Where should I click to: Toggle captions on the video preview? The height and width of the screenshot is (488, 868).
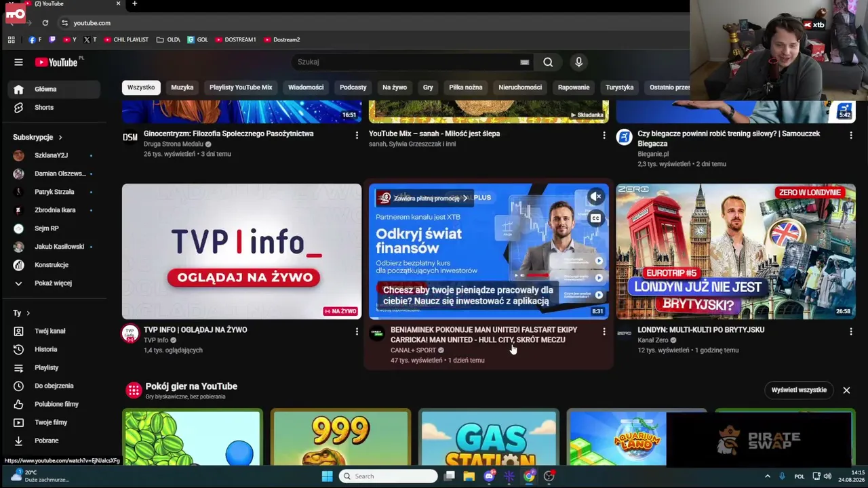coord(595,218)
